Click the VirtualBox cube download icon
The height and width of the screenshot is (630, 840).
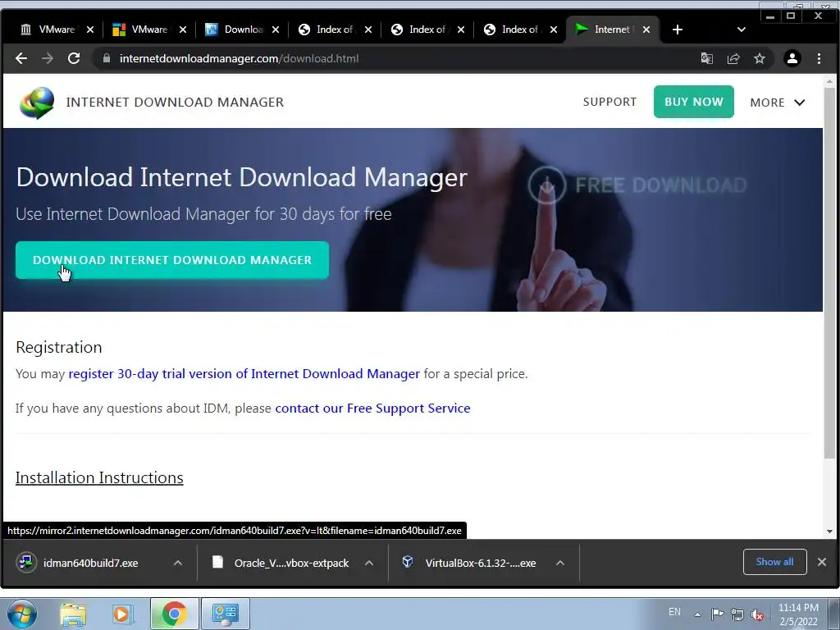pos(407,561)
